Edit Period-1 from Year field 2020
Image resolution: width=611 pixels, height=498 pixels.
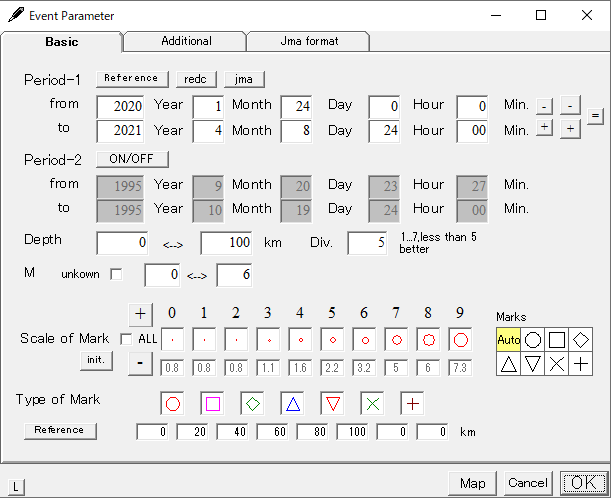coord(120,106)
